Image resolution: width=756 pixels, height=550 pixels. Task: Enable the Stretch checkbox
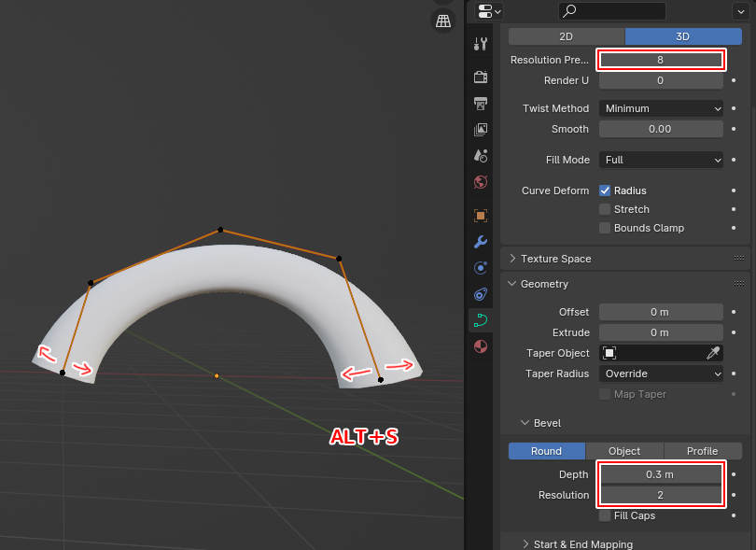point(605,209)
